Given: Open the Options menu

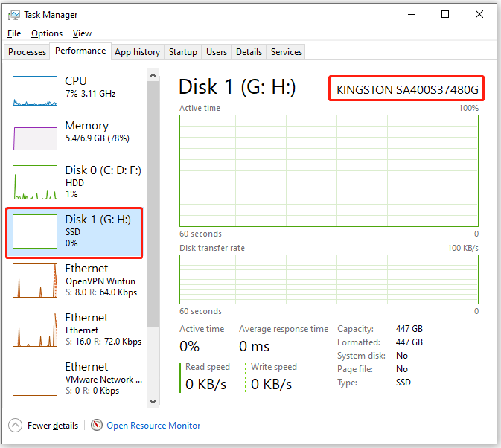Looking at the screenshot, I should (47, 33).
